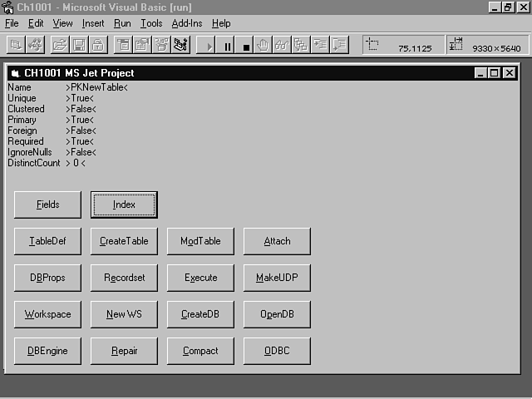Click the Fields button
Viewport: 532px width, 399px height.
(48, 204)
